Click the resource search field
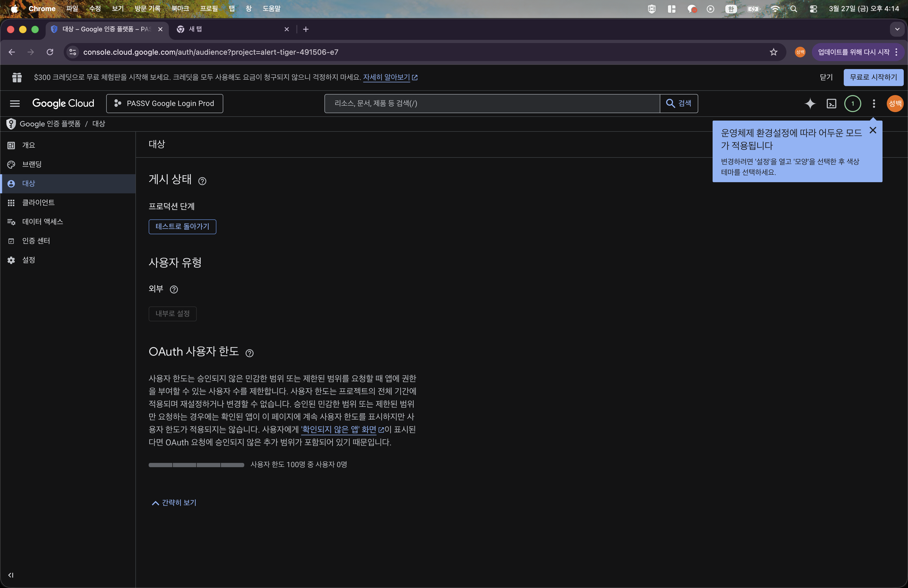The image size is (908, 588). pos(492,103)
